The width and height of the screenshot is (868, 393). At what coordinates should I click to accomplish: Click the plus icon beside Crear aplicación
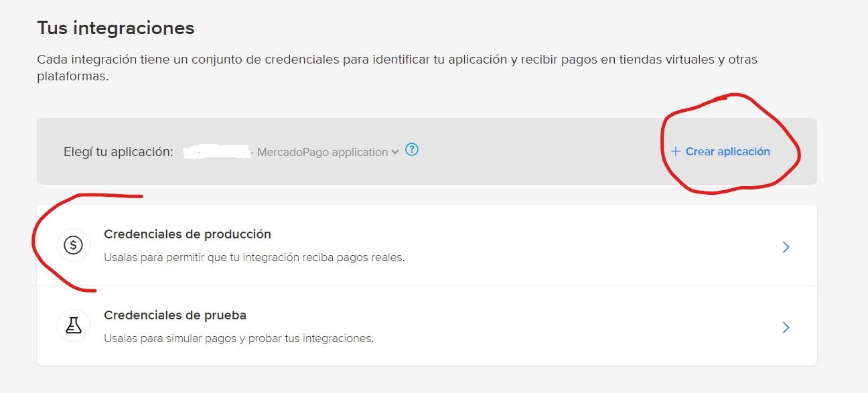tap(675, 152)
